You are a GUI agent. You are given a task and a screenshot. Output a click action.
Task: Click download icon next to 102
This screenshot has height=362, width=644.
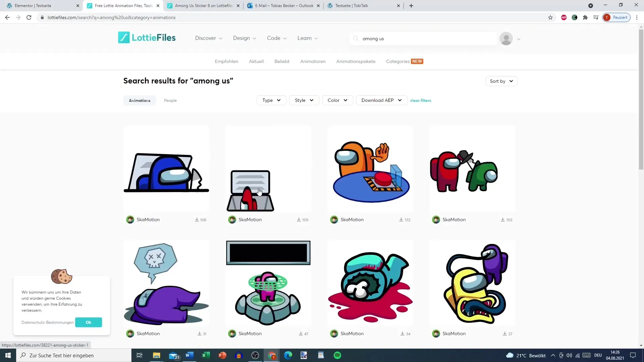[503, 220]
